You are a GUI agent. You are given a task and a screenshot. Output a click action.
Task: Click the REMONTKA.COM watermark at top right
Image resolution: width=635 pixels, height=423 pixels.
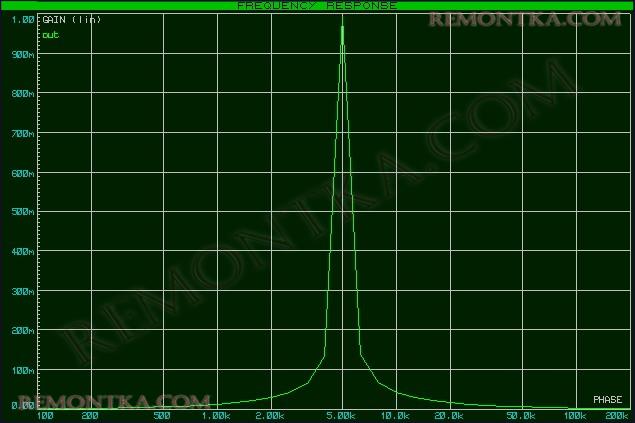click(x=528, y=20)
